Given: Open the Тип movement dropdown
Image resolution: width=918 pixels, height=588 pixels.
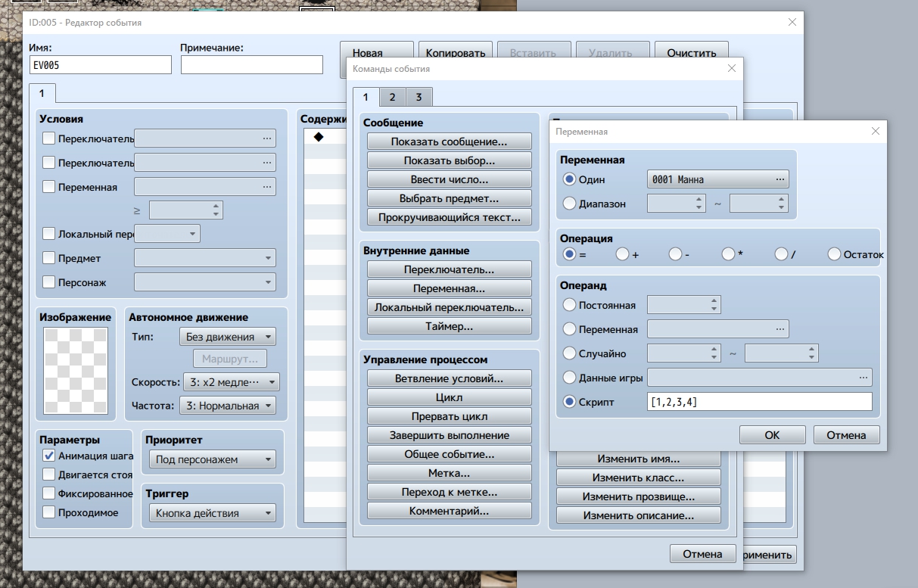Looking at the screenshot, I should 227,337.
